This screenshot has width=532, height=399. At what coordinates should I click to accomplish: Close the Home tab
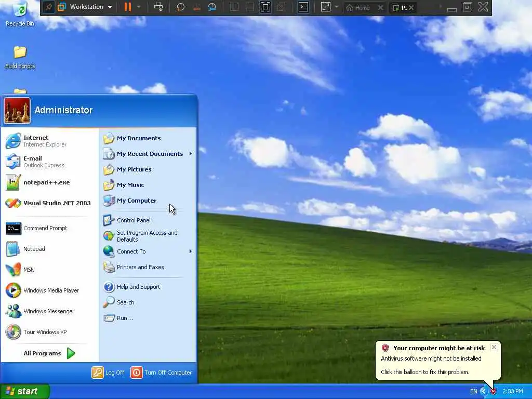(381, 7)
